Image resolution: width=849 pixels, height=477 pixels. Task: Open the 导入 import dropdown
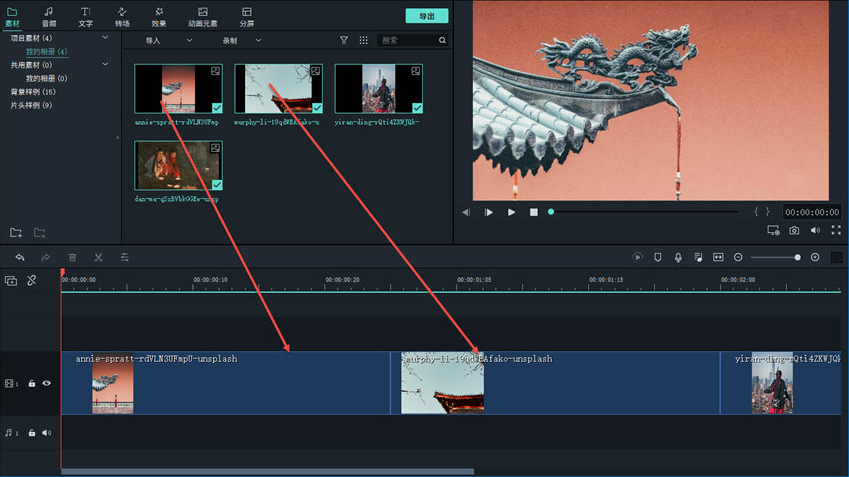[167, 41]
